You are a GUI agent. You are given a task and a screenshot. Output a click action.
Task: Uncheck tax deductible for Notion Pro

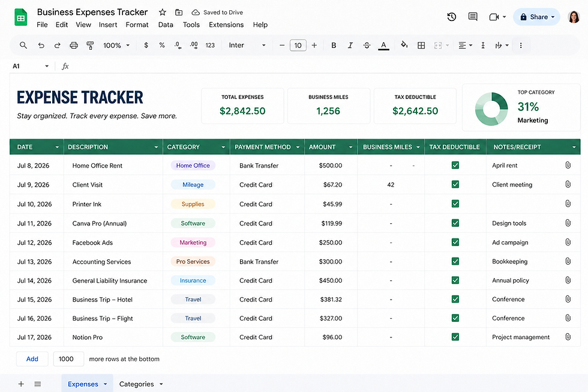455,337
